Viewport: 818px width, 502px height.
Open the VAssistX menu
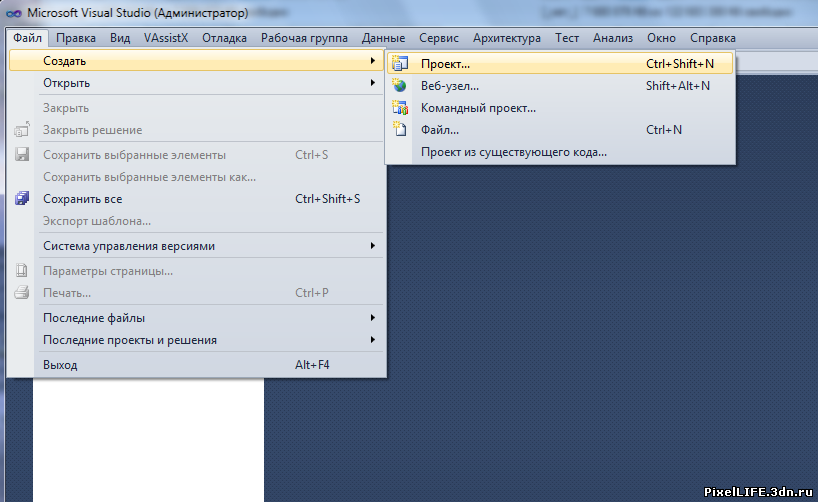pyautogui.click(x=166, y=38)
